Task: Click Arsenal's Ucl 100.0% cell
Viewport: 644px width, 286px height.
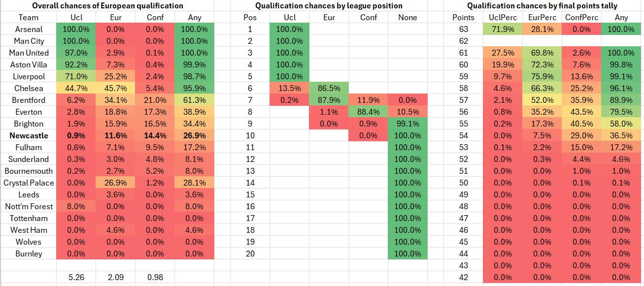Action: coord(76,29)
